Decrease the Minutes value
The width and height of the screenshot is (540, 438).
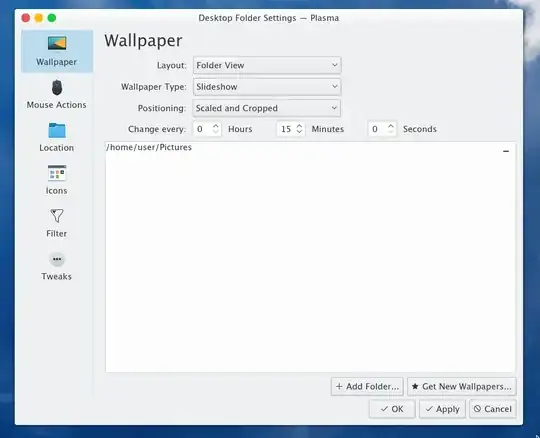pos(299,132)
